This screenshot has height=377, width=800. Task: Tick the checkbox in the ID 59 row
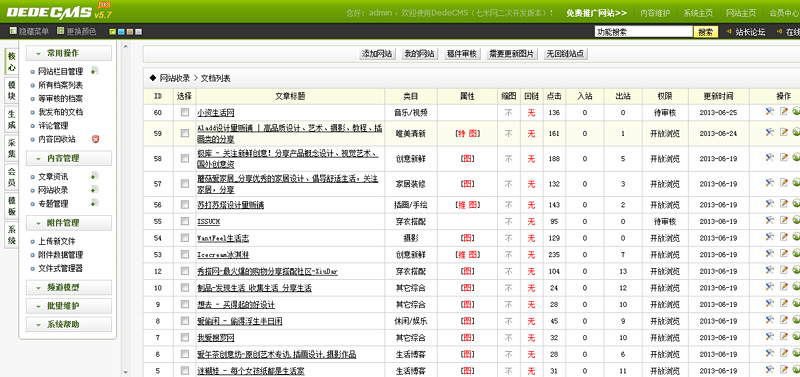pos(185,133)
